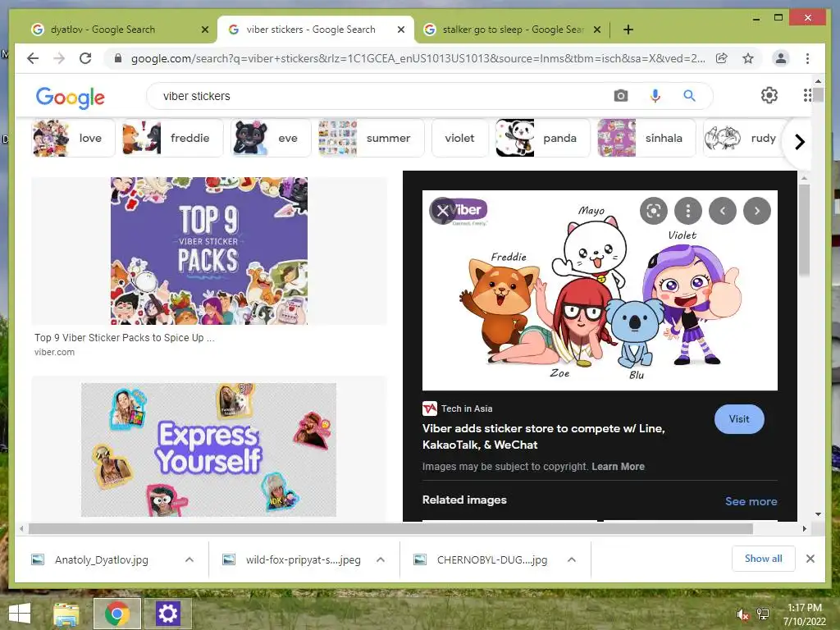Click the preview panel vertical scrollbar
The height and width of the screenshot is (630, 840).
coord(804,231)
